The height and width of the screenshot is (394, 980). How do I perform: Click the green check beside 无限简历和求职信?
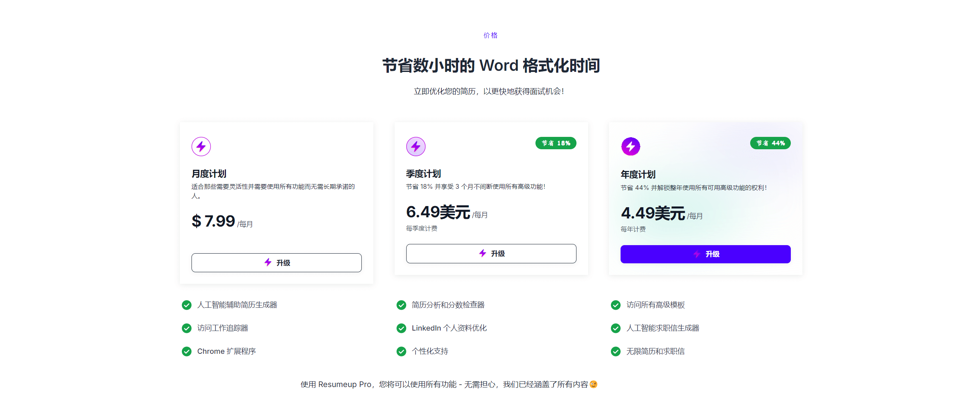click(616, 351)
